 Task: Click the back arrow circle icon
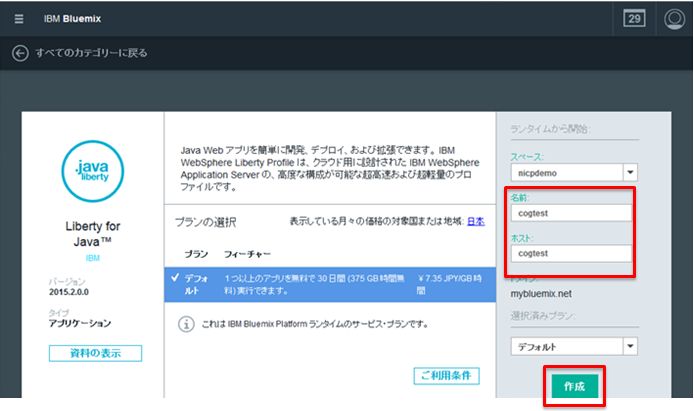pos(20,53)
